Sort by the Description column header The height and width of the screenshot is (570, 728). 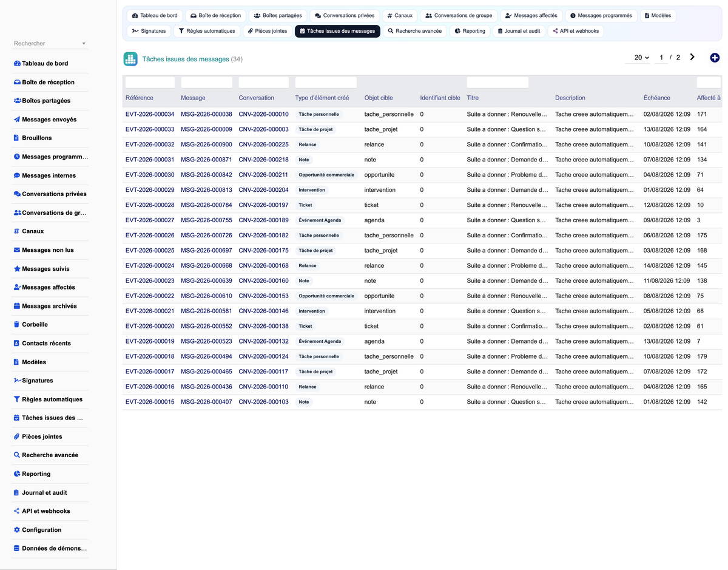coord(570,98)
